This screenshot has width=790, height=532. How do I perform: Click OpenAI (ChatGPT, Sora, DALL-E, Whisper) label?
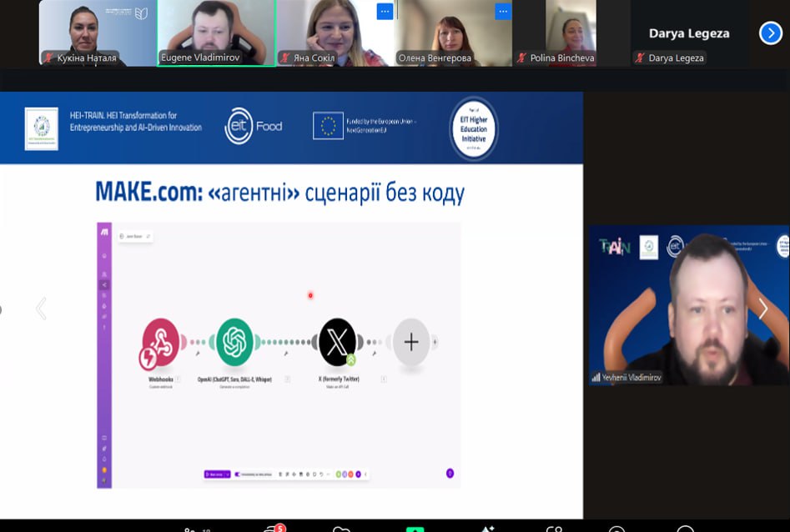[x=234, y=379]
